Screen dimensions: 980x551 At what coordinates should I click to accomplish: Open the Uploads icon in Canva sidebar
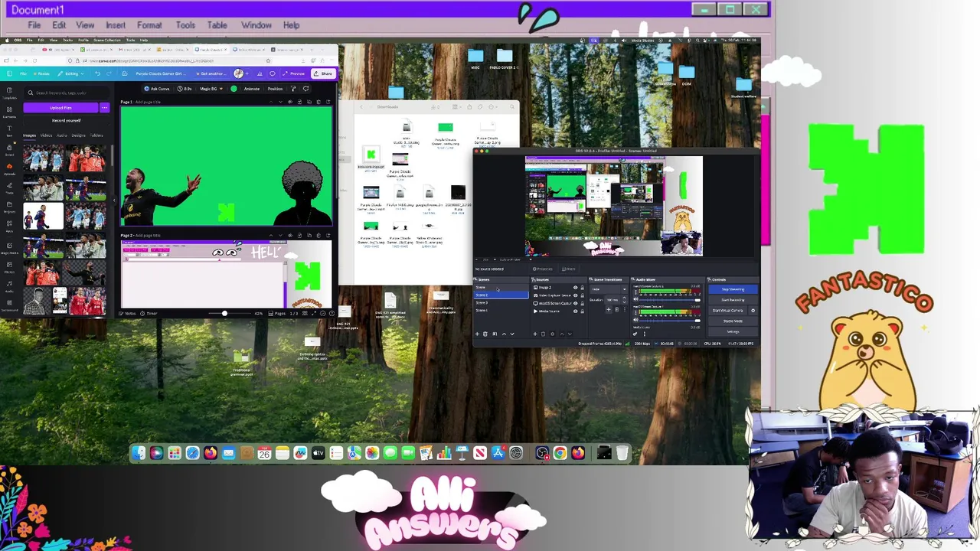tap(10, 169)
